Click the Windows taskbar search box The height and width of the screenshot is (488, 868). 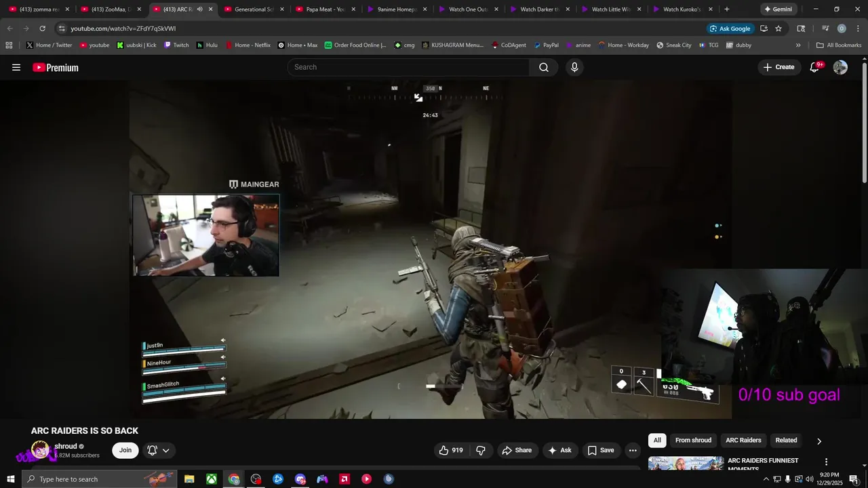tap(99, 479)
